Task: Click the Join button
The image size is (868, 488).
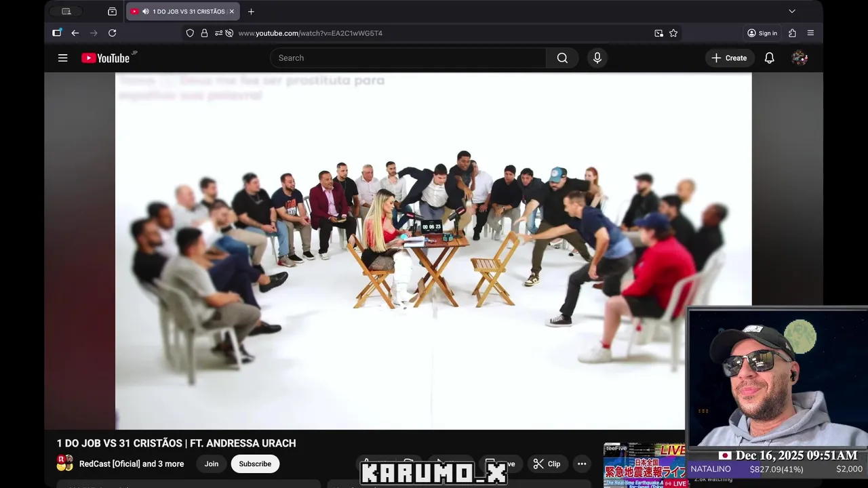Action: tap(212, 464)
